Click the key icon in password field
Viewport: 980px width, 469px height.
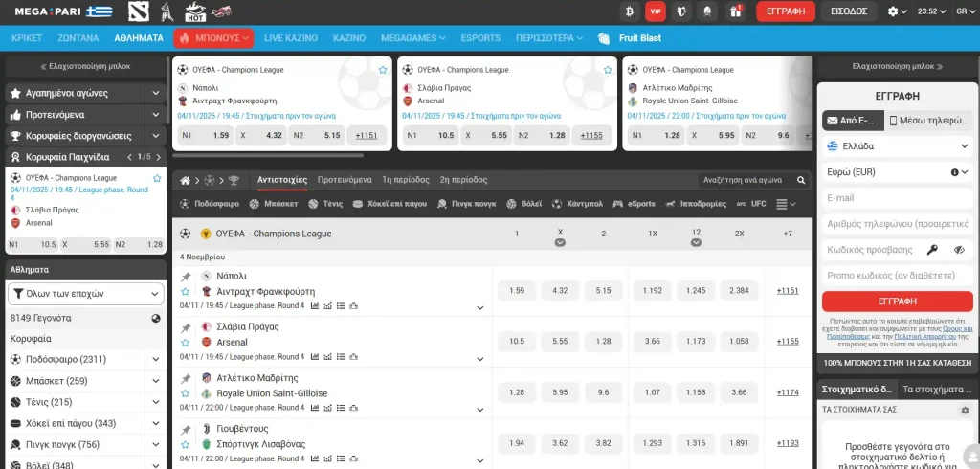932,250
